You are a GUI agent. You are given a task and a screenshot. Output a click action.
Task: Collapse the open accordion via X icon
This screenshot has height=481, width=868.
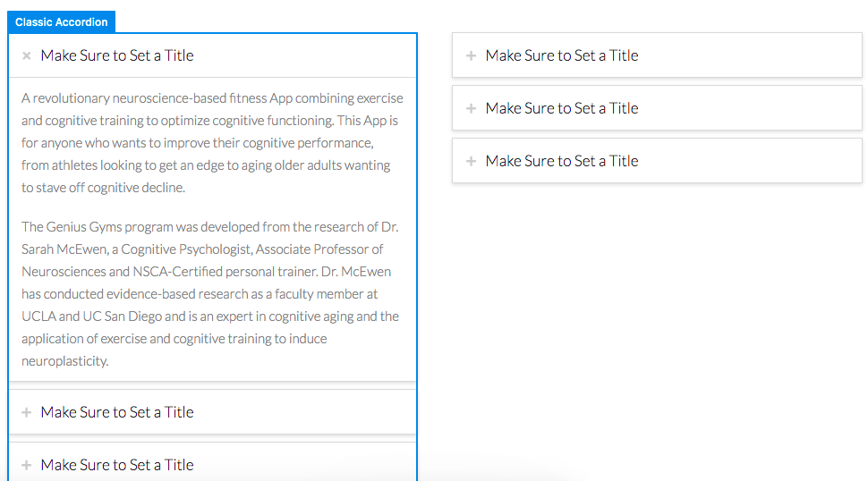tap(26, 55)
